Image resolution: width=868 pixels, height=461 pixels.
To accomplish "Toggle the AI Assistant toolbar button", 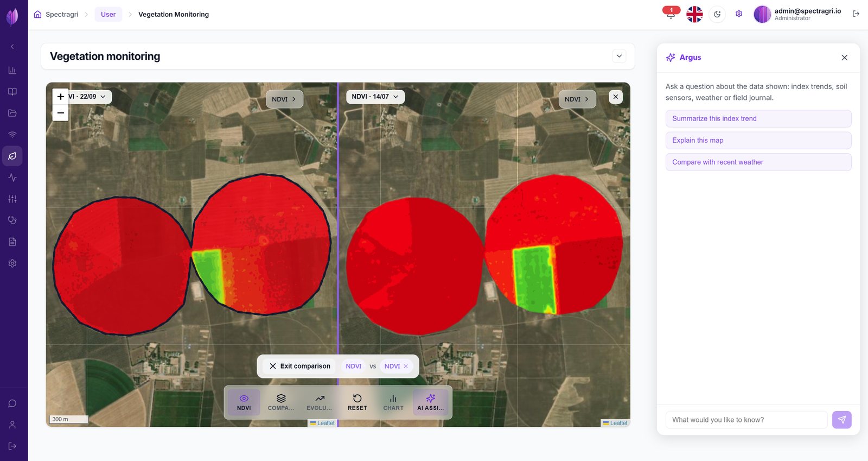I will click(431, 402).
